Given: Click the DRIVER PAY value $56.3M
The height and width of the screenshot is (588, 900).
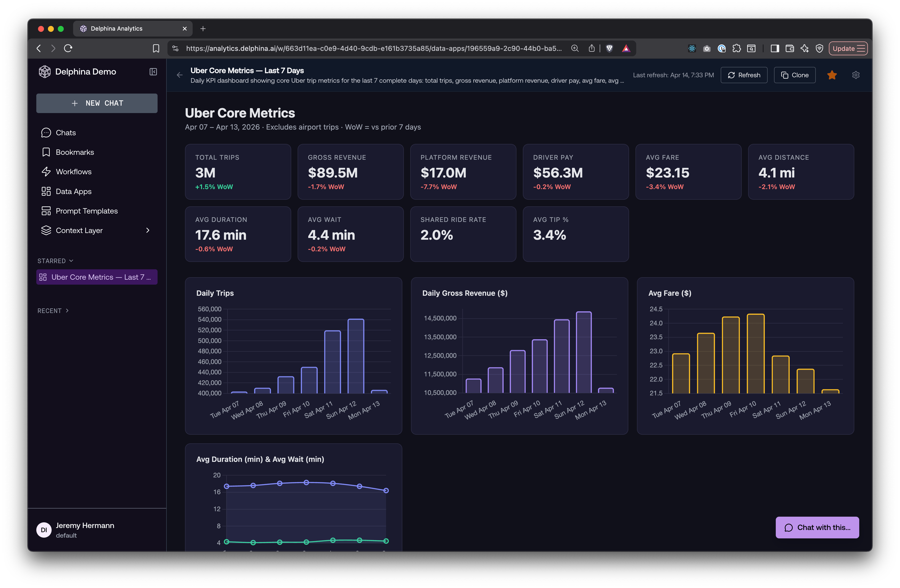Looking at the screenshot, I should 558,173.
